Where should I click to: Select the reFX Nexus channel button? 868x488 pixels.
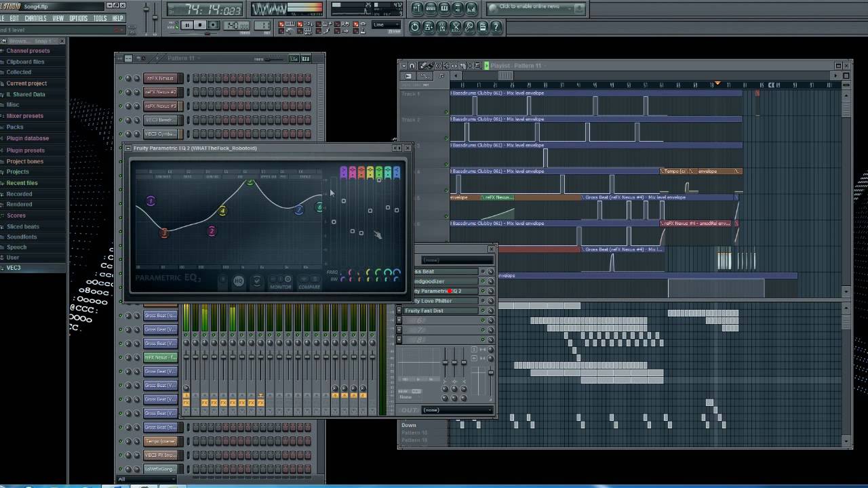161,79
